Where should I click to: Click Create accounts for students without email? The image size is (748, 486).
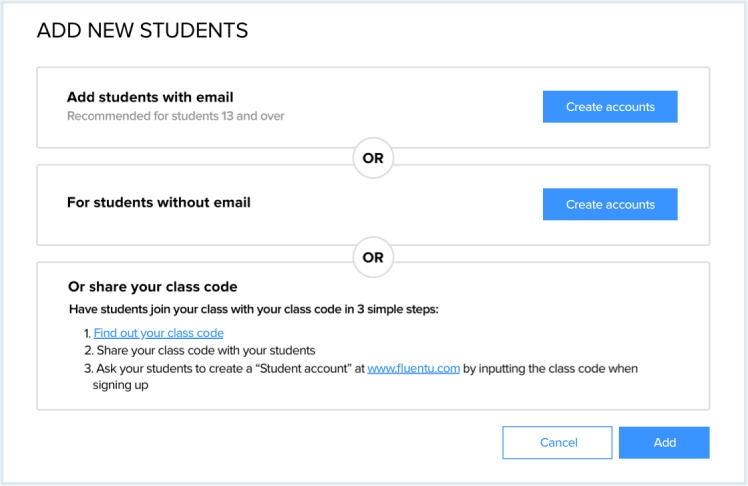[610, 204]
